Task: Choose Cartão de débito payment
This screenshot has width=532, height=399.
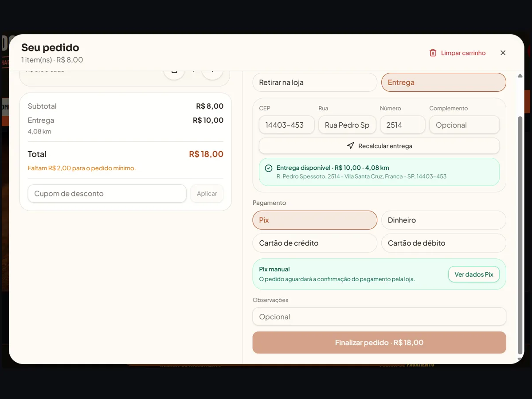Action: pos(443,243)
